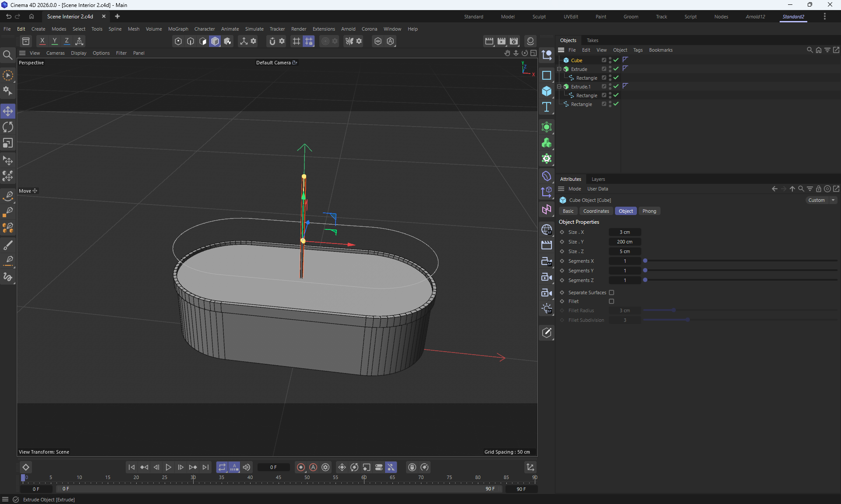Click the Cube primitive icon
Screen dimensions: 841x504
547,91
